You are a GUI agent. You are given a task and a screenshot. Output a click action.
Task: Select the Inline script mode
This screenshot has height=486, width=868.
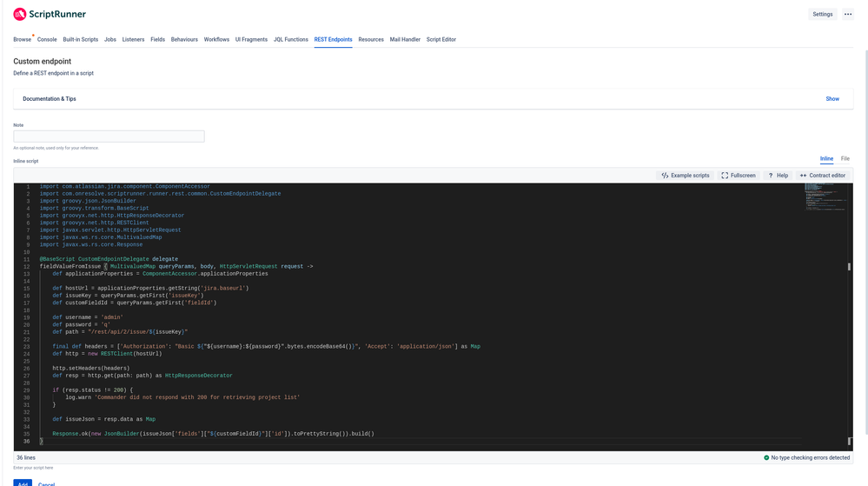coord(826,158)
